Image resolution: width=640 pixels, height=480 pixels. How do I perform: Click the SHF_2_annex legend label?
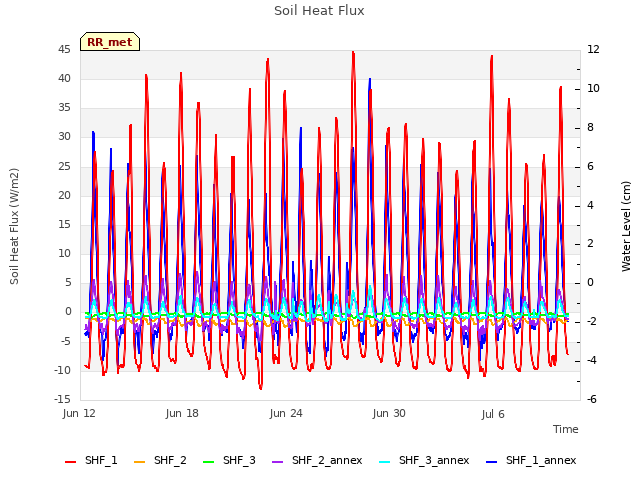(x=327, y=460)
